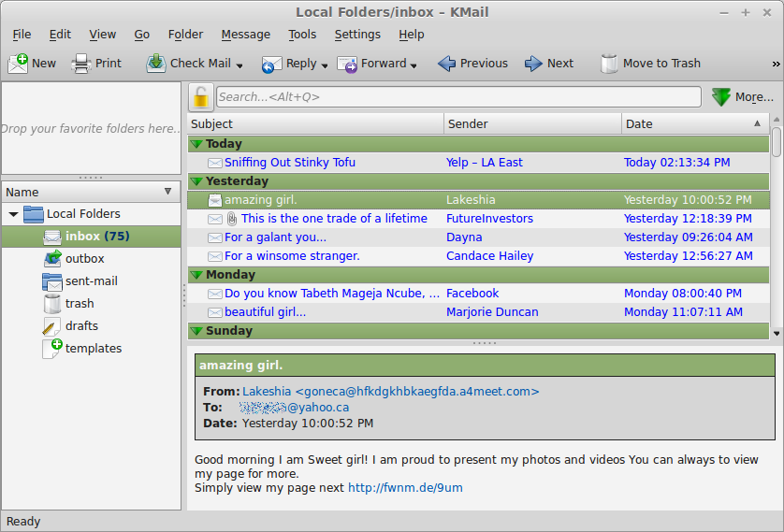Select 'Monday 11:07:11 AM' date cell
784x532 pixels.
point(683,312)
